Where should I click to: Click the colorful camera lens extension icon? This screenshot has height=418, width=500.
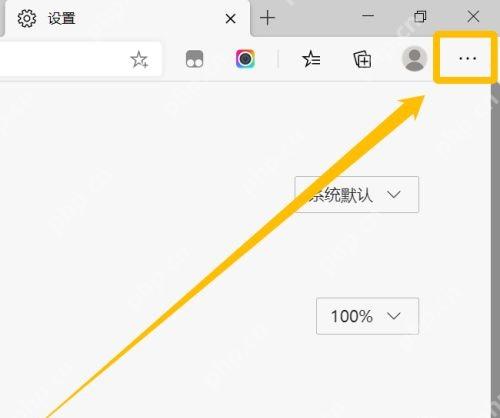coord(245,59)
